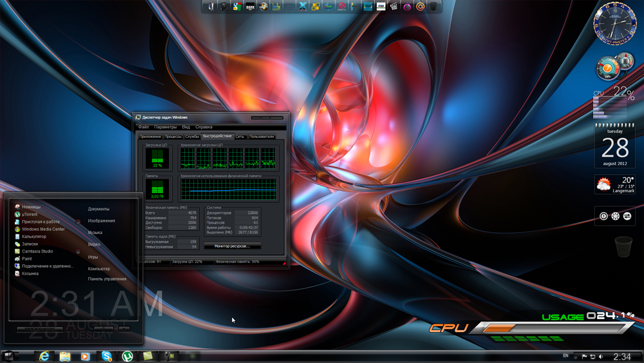Click the Programs button in Start menu
Screen dimensions: 644x363
[40, 329]
